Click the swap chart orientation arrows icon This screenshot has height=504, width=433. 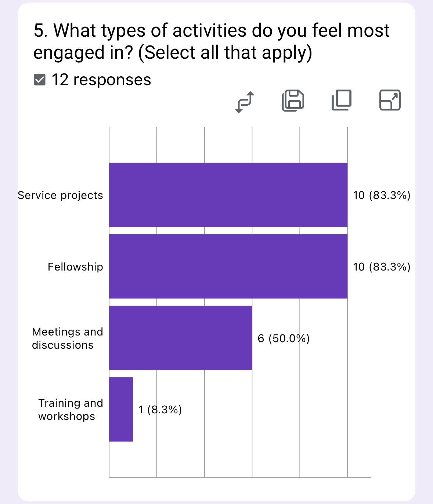point(245,102)
